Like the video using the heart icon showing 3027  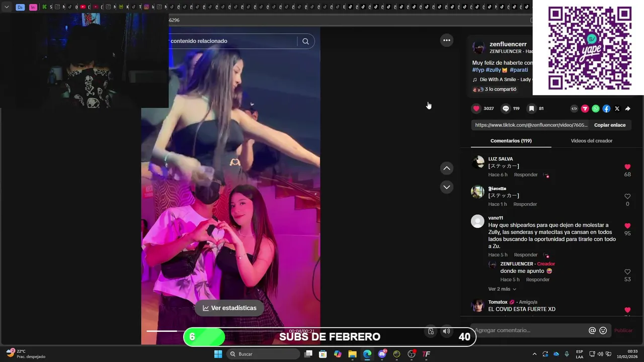[476, 109]
